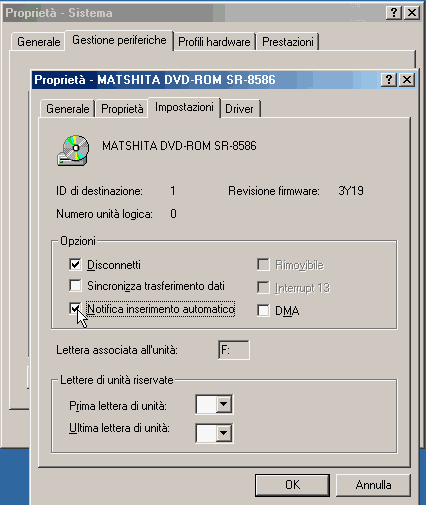
Task: Select the Generale tab of DVD-ROM dialog
Action: click(68, 109)
